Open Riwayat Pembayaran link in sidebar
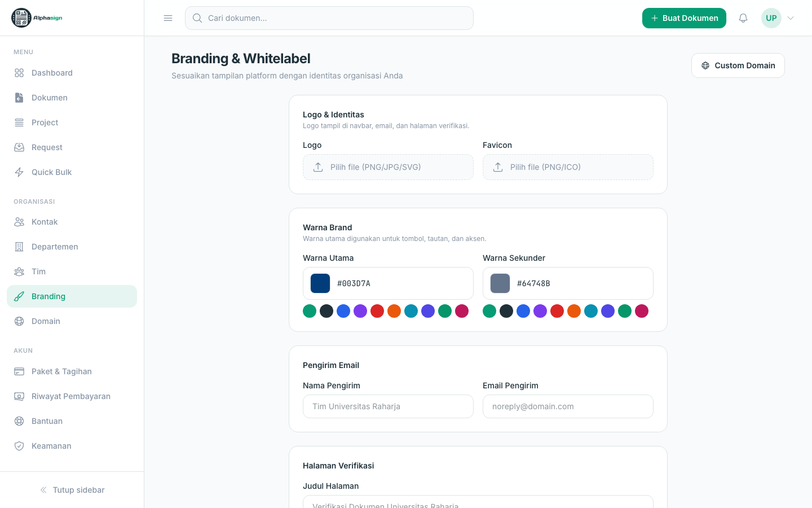This screenshot has height=508, width=812. click(x=72, y=396)
